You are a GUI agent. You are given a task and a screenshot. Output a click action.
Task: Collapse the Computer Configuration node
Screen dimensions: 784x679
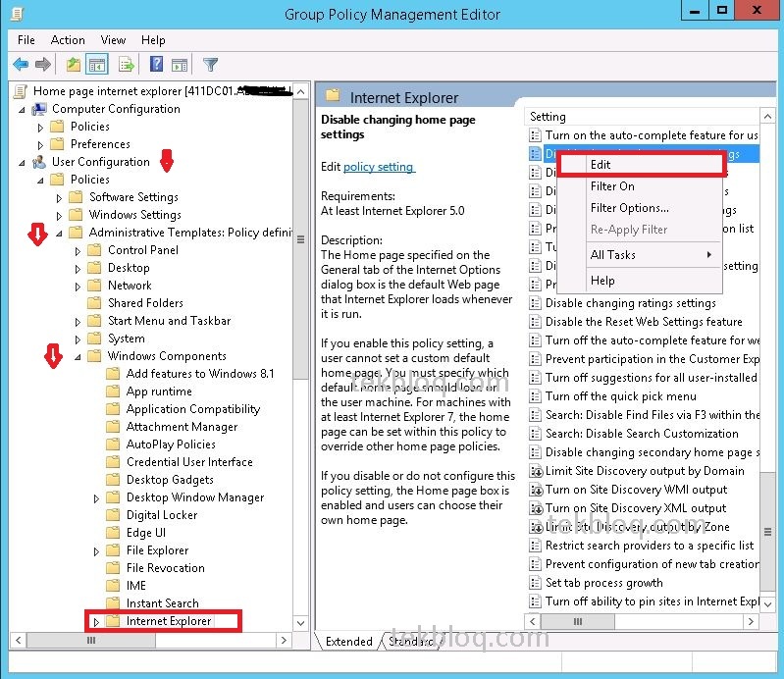pyautogui.click(x=22, y=110)
